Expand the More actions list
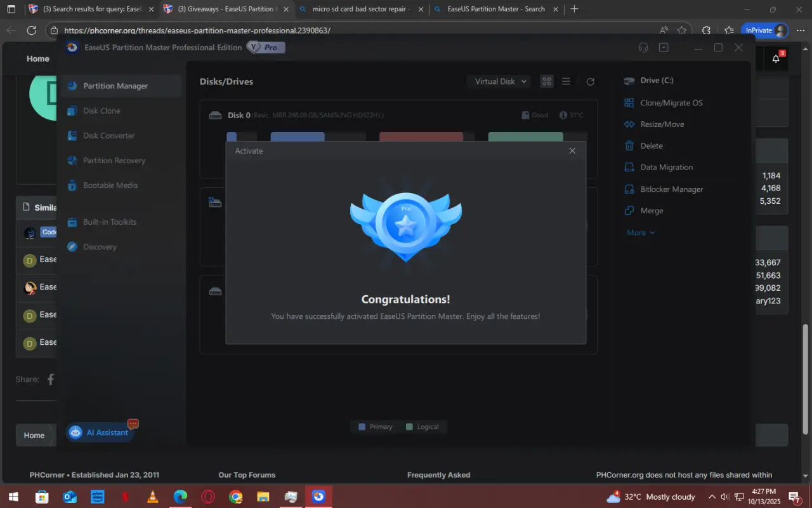812x508 pixels. click(641, 232)
